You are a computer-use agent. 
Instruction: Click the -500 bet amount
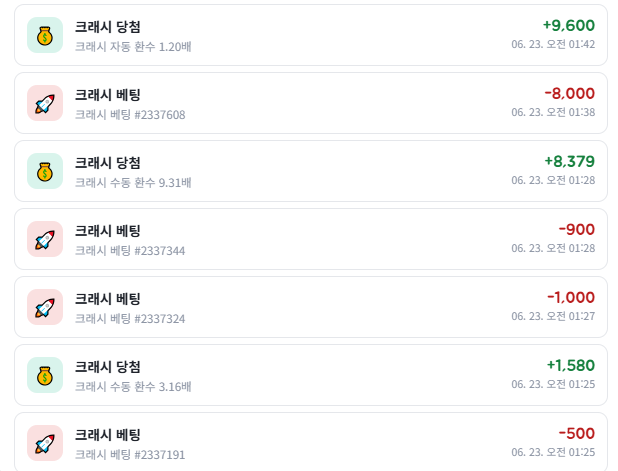[x=577, y=434]
